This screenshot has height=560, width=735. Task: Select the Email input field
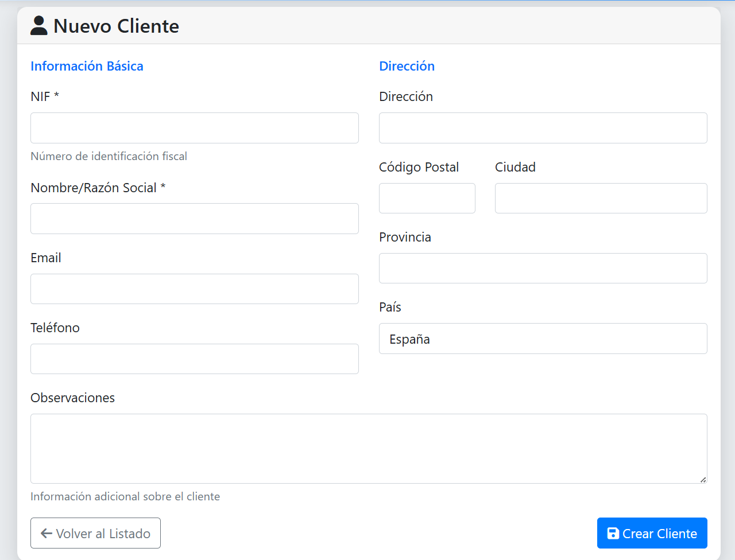tap(194, 289)
